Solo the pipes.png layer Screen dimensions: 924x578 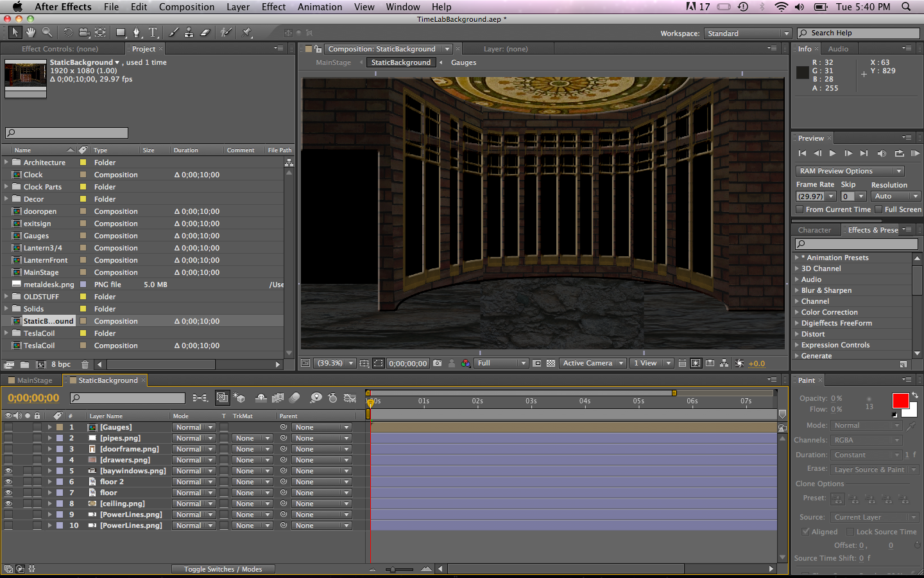point(27,438)
